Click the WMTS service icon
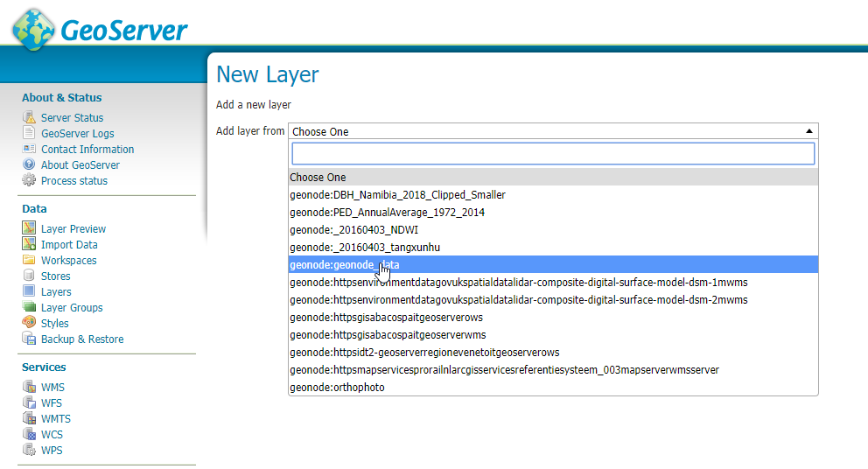 [x=29, y=418]
